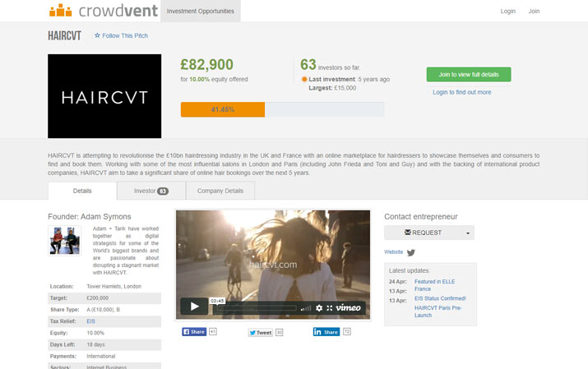Switch to the Investor tab
Screen dimensions: 588x369
(151, 191)
